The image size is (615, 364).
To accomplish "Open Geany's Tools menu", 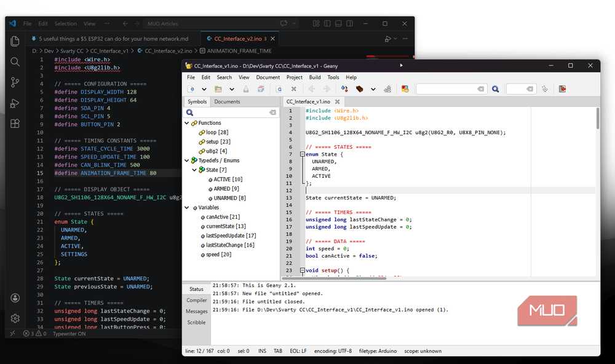I will 333,77.
